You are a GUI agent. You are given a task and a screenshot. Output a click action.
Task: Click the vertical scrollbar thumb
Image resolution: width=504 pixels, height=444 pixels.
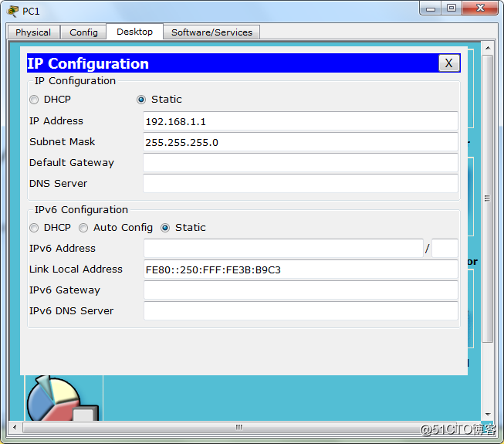tap(488, 198)
